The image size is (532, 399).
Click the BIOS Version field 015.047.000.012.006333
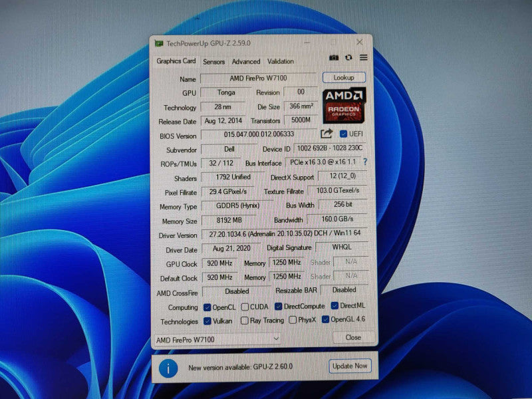click(x=259, y=134)
